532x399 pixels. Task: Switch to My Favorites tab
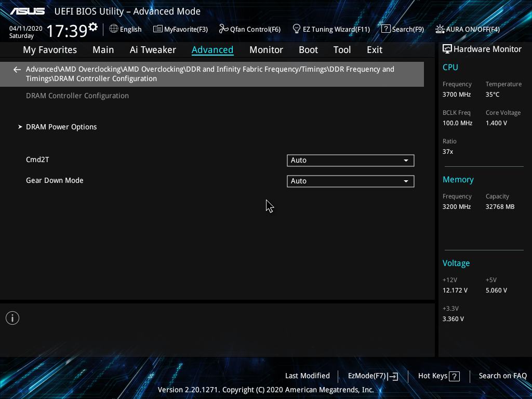tap(50, 50)
